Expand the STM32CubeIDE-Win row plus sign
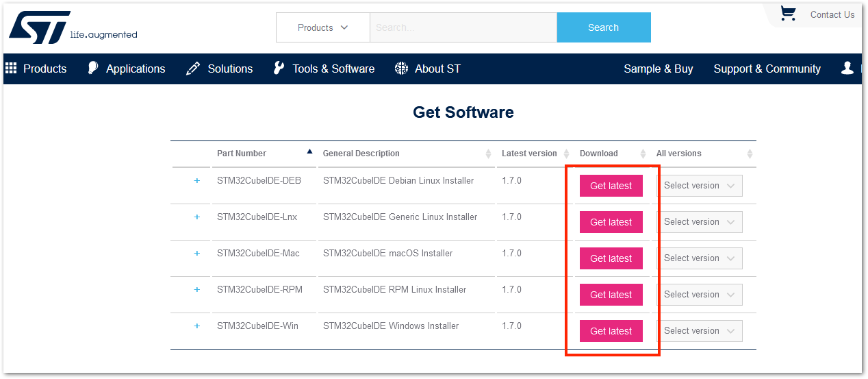This screenshot has width=868, height=379. tap(197, 326)
